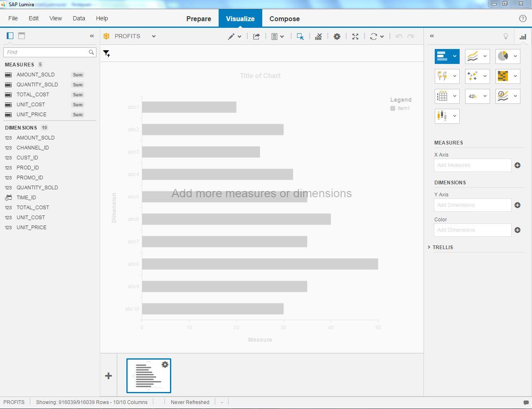Select the PROD_ID dimension
Viewport: 532px width, 409px height.
point(28,168)
